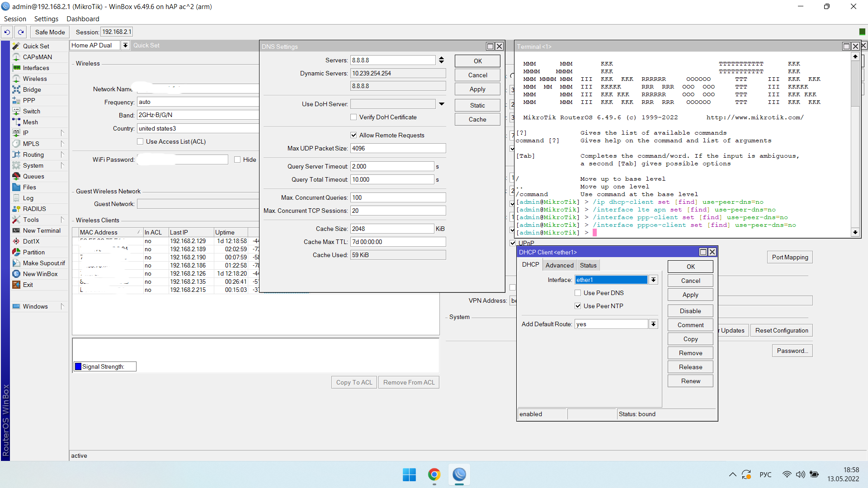Open the Wireless section icon
The image size is (868, 488).
coord(16,79)
